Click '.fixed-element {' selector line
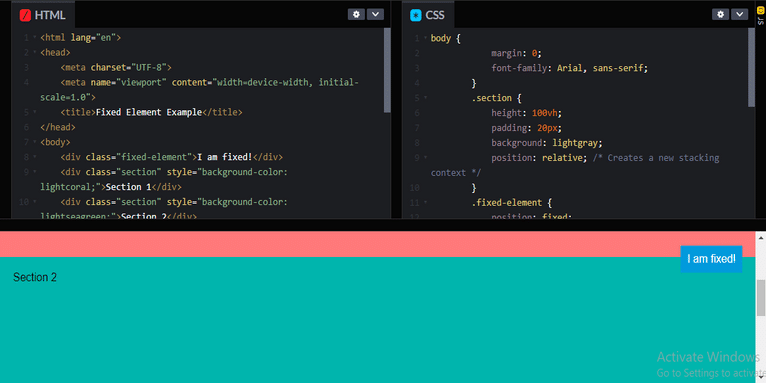 coord(511,203)
